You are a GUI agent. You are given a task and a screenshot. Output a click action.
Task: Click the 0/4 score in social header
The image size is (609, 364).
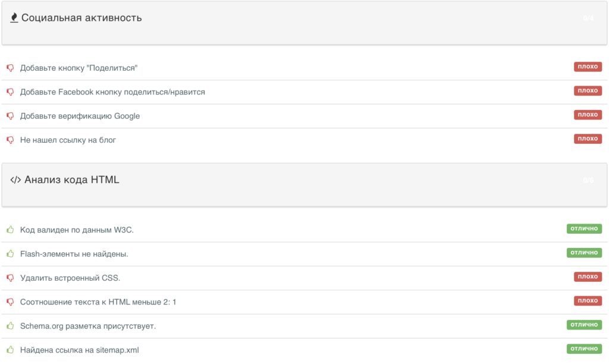point(588,18)
